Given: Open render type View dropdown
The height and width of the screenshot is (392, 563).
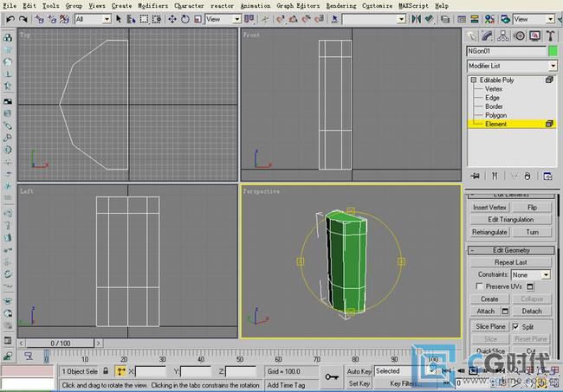Looking at the screenshot, I should 534,19.
